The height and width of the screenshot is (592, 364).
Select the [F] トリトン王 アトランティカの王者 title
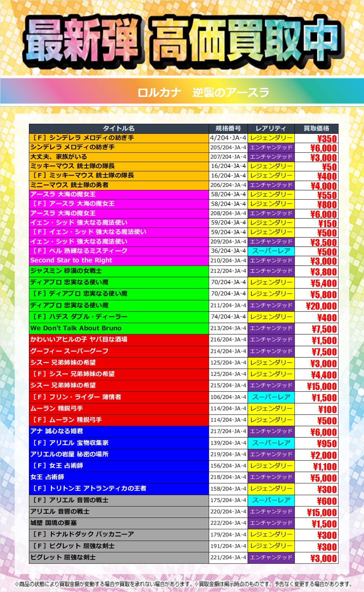tap(90, 489)
